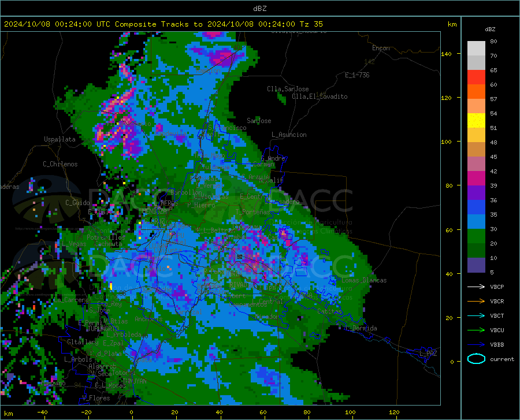Click the '100' tick on vertical axis

446,142
